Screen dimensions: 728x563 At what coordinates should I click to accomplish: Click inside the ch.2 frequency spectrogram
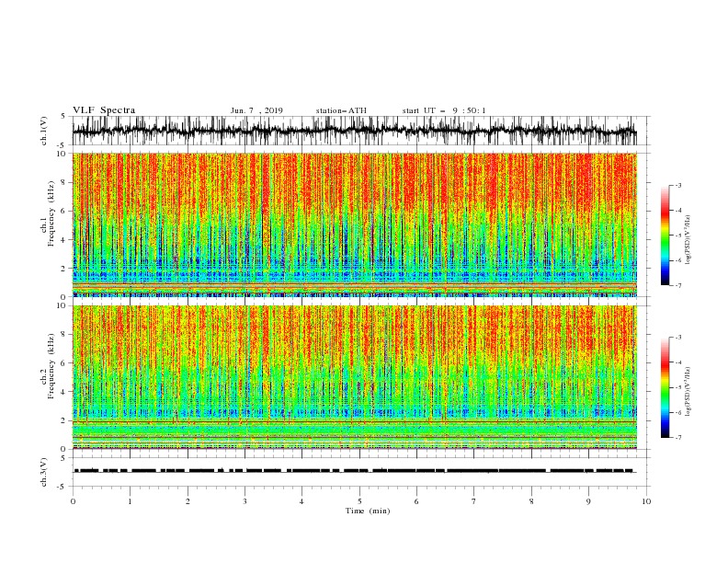pos(355,377)
